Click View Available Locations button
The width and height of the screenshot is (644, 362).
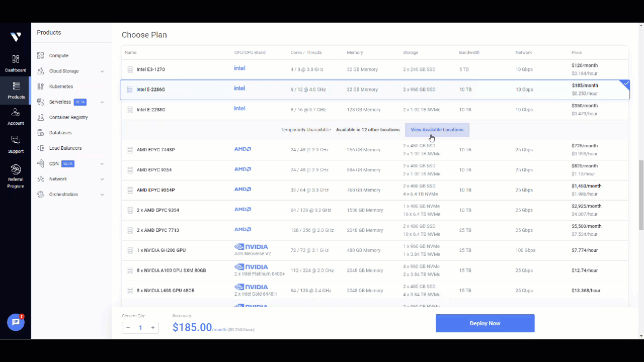[x=437, y=130]
